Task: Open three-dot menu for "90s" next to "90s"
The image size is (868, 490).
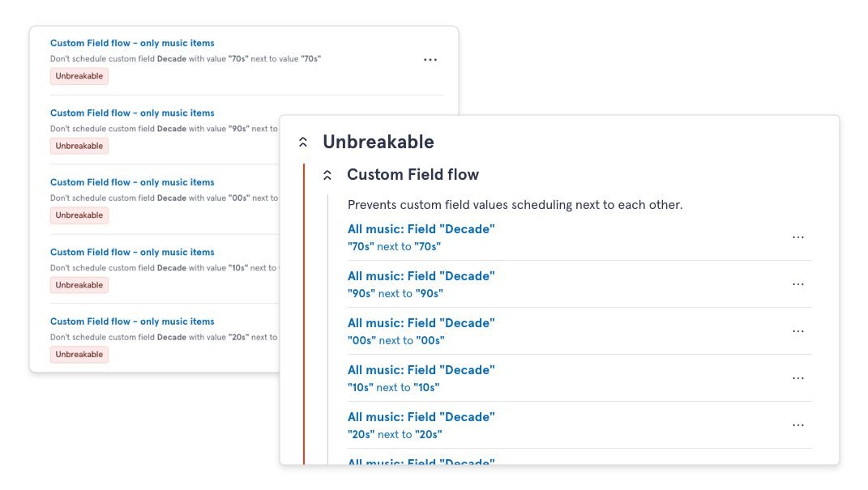Action: (797, 284)
